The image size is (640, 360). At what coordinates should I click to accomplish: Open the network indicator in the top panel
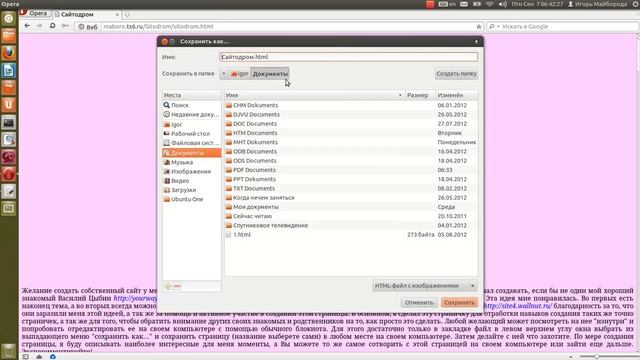coord(490,4)
